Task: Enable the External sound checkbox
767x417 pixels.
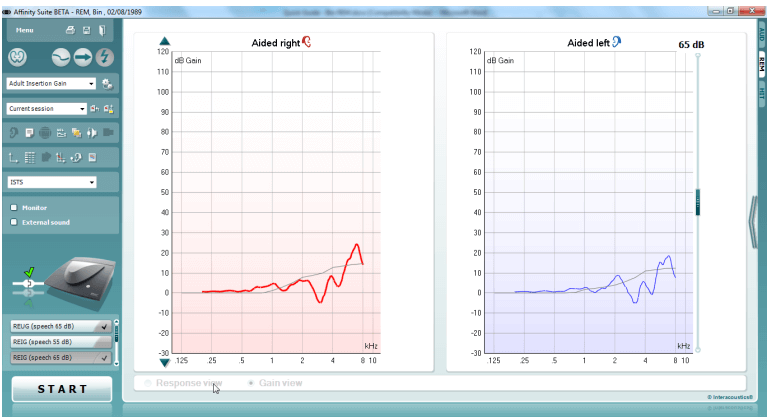Action: pos(13,221)
